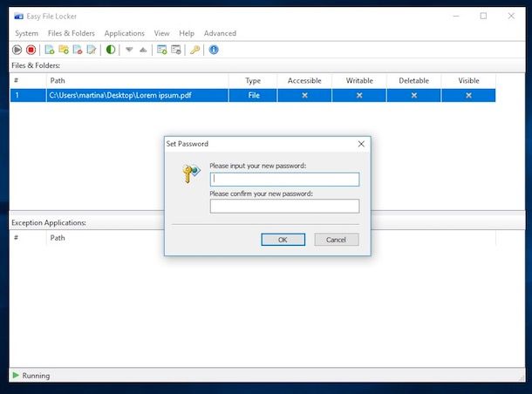532x394 pixels.
Task: Click the Move Down arrow icon
Action: click(x=129, y=50)
